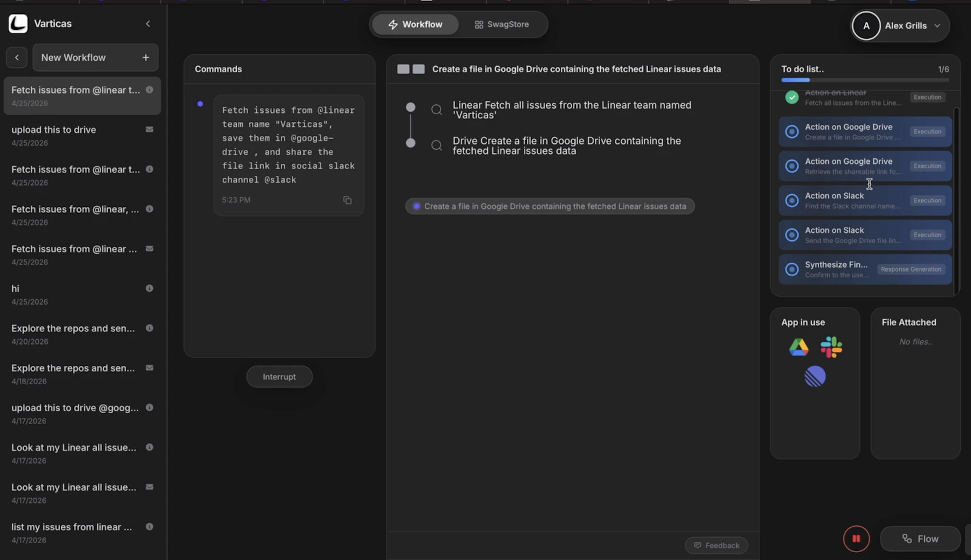Click the info icon on the 4/20/2026 Explore row

[149, 328]
